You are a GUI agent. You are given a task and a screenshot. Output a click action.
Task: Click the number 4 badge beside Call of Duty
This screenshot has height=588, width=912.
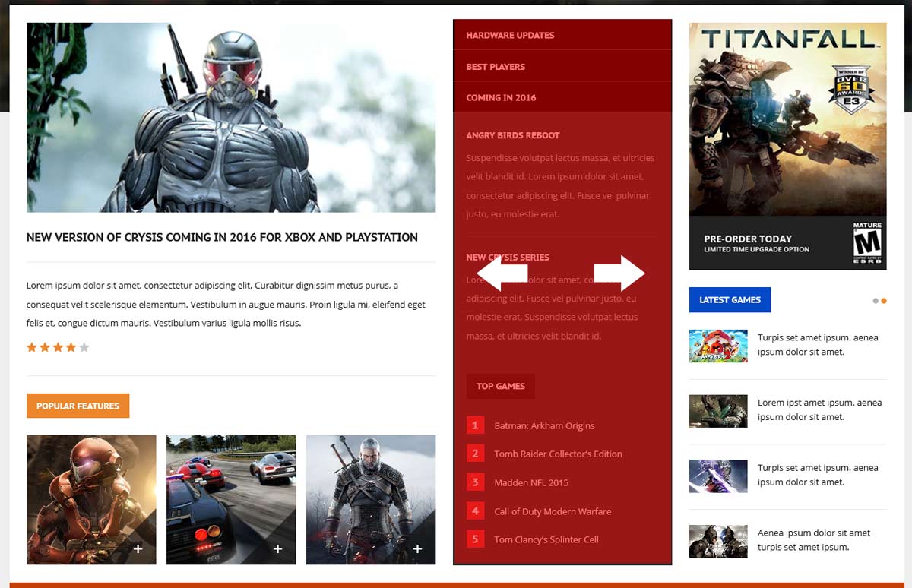pos(475,511)
